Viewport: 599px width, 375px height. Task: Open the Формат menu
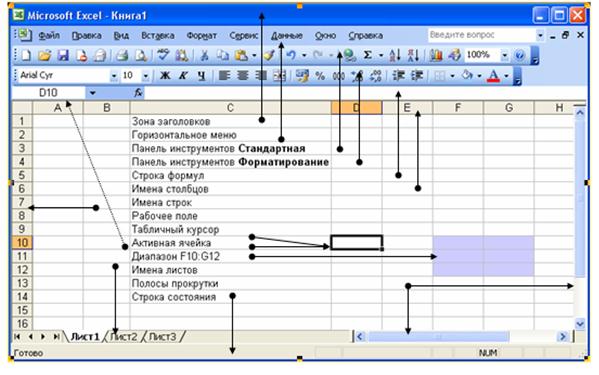click(201, 36)
